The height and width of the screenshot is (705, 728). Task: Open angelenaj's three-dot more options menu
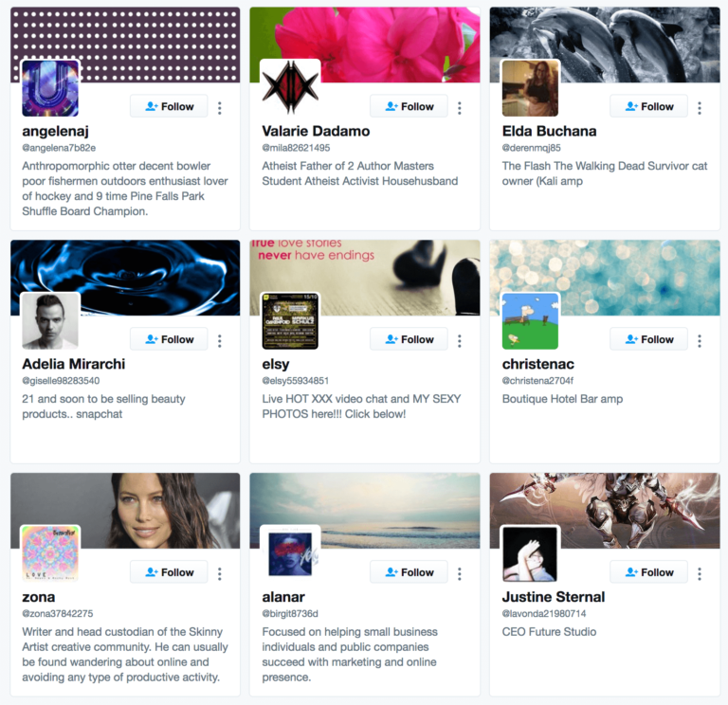220,108
